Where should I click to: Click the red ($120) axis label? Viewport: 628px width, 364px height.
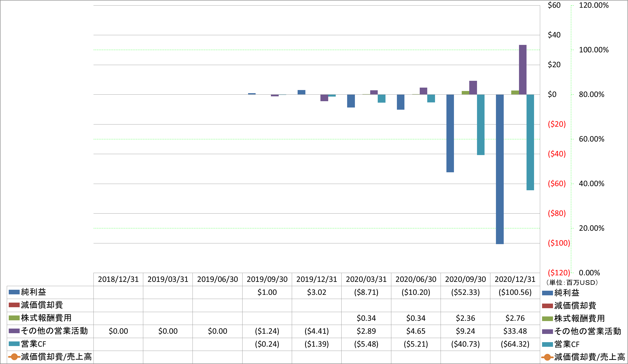(x=559, y=273)
